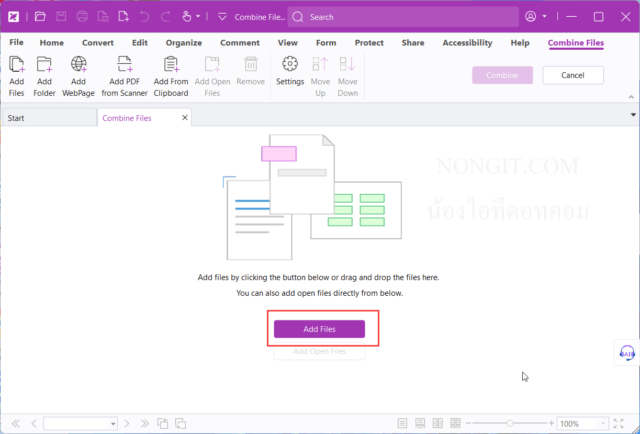Open the Share ribbon tab
The image size is (640, 434).
413,42
